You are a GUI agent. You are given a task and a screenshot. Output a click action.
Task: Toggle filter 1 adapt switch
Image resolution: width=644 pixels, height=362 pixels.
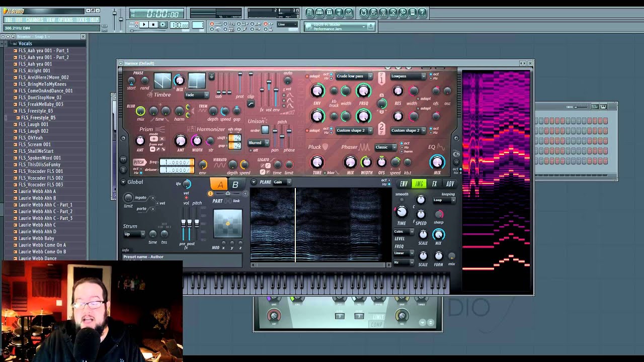(307, 76)
